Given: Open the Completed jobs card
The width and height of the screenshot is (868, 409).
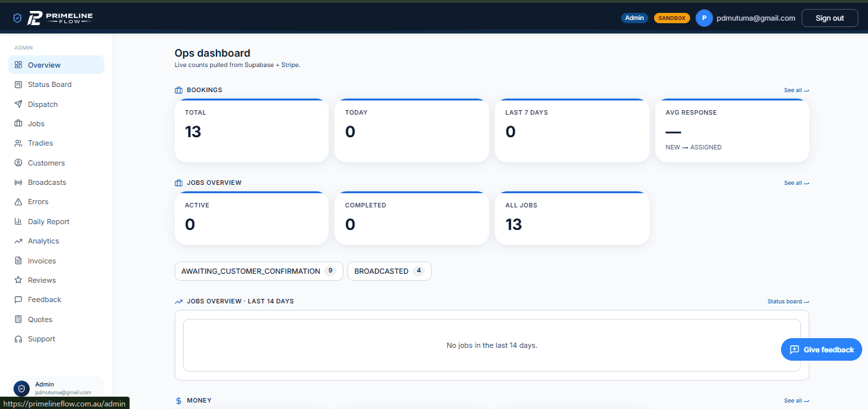Looking at the screenshot, I should (x=411, y=218).
